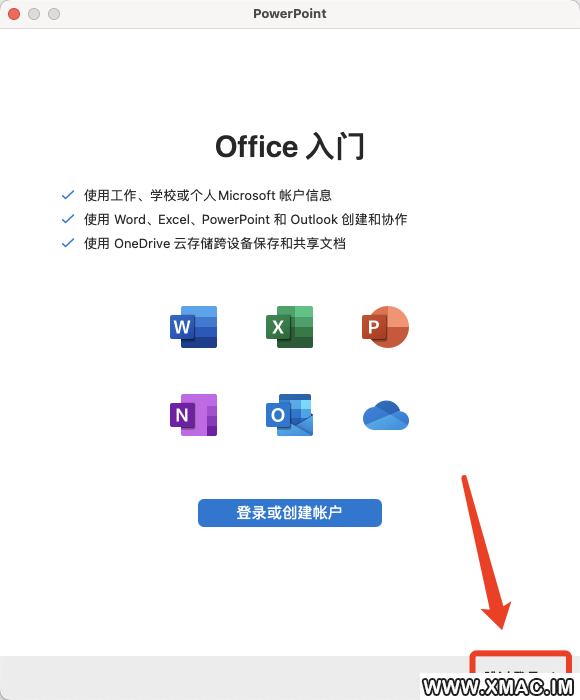Viewport: 580px width, 700px height.
Task: Click the disabled minimize window button
Action: [34, 14]
